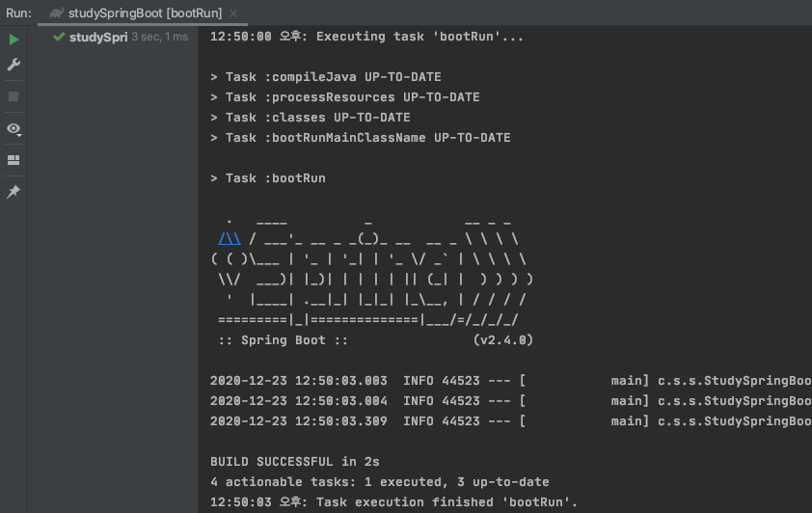Click the blue link in Spring banner
This screenshot has height=513, width=812.
(230, 239)
